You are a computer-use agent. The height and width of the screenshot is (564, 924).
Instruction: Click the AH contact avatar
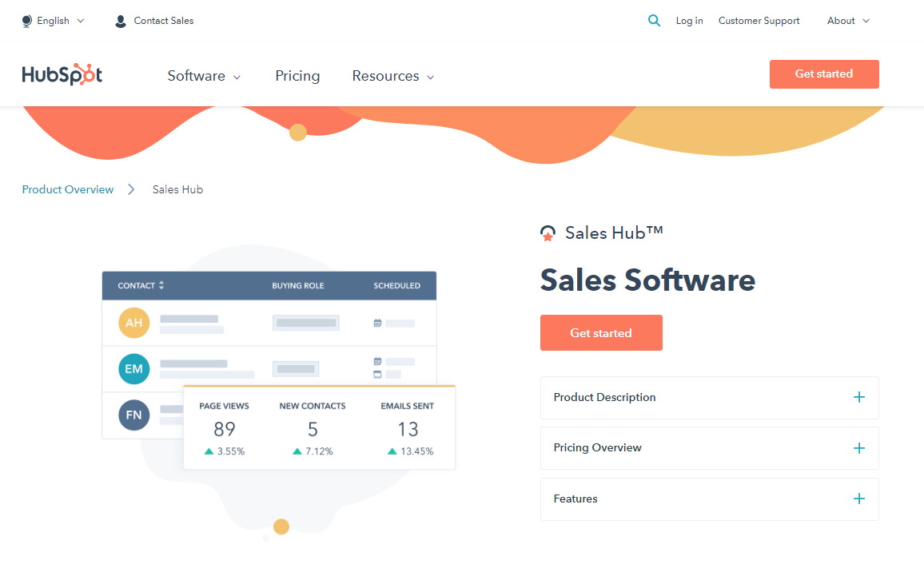133,323
